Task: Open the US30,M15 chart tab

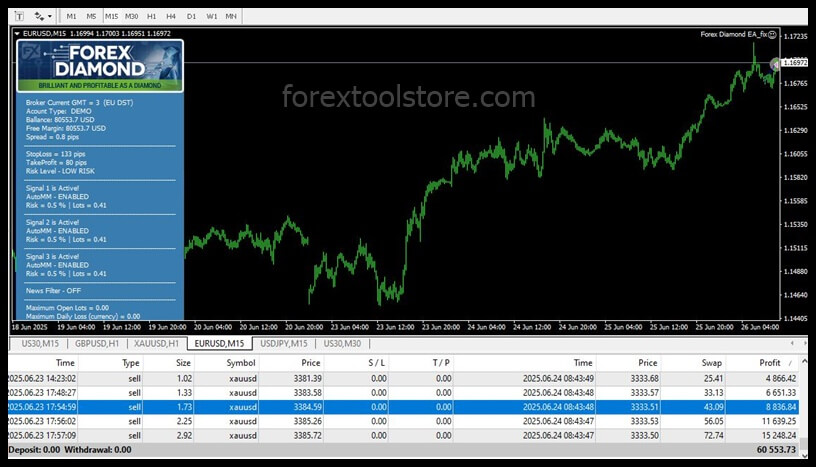Action: (x=40, y=344)
